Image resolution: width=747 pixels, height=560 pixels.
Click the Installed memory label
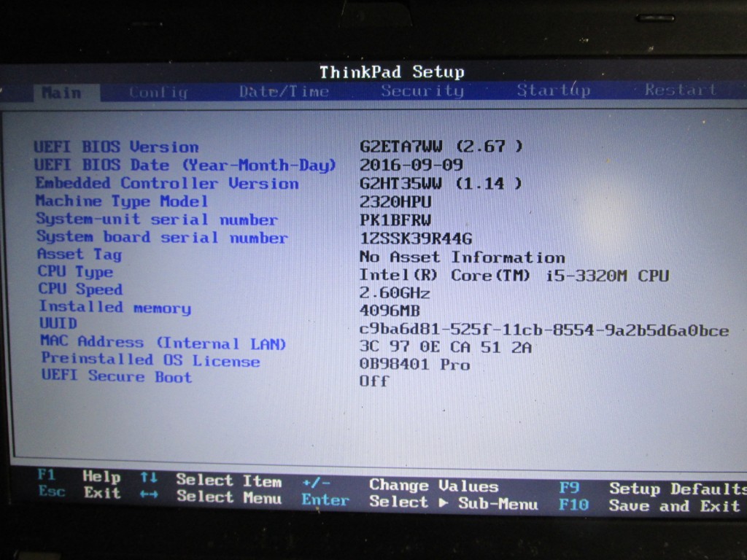(x=115, y=307)
